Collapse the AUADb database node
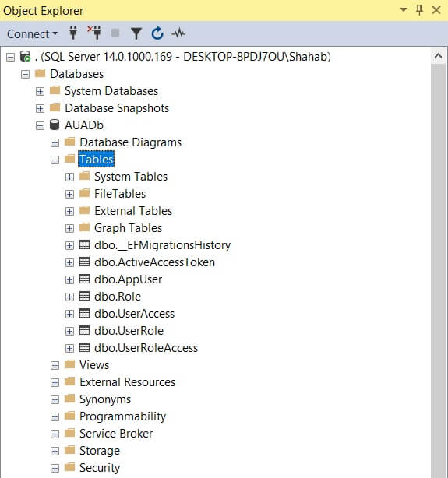The height and width of the screenshot is (478, 448). tap(40, 125)
